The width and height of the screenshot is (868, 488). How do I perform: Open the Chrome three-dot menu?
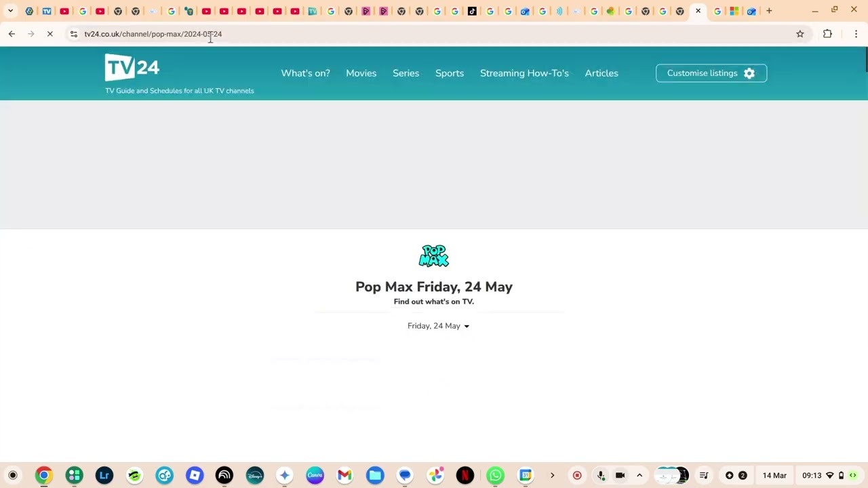pyautogui.click(x=856, y=34)
